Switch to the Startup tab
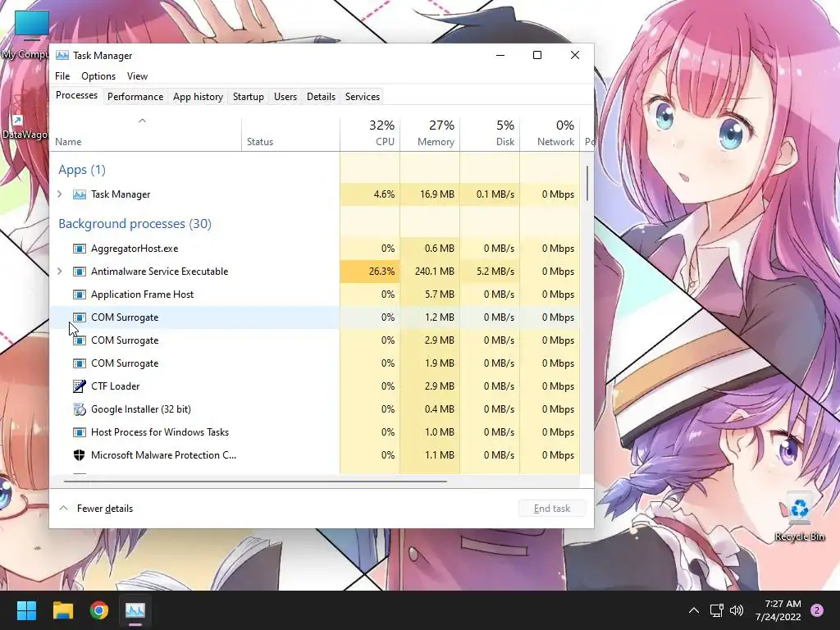The width and height of the screenshot is (840, 630). point(248,97)
